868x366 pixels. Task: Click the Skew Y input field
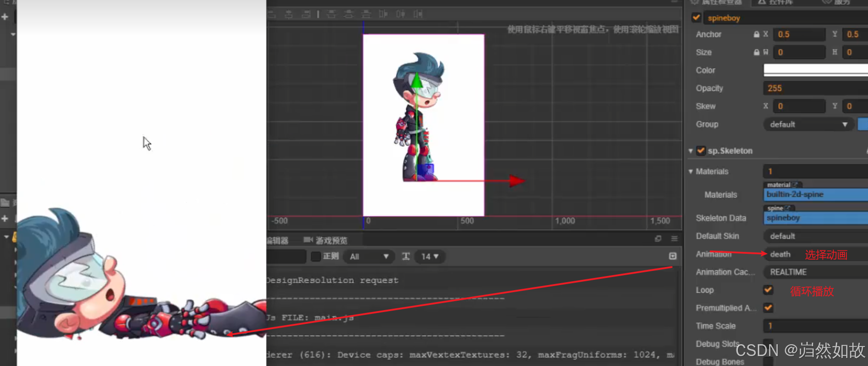[855, 106]
